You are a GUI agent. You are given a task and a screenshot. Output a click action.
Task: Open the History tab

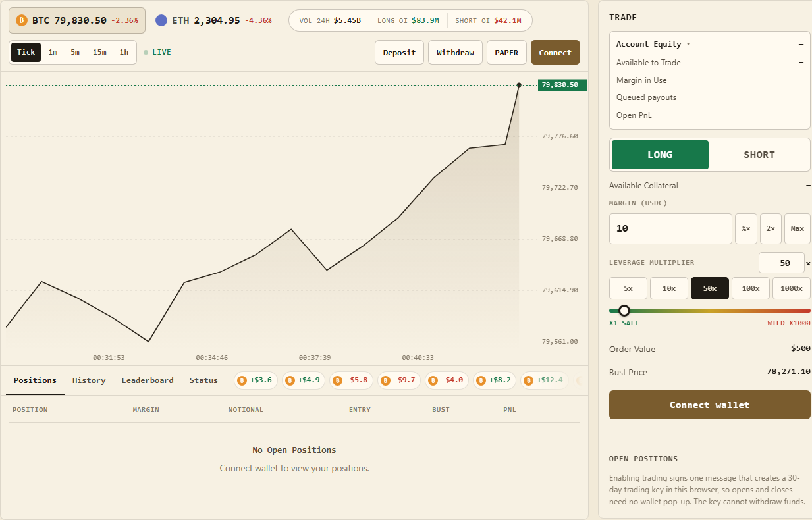89,380
